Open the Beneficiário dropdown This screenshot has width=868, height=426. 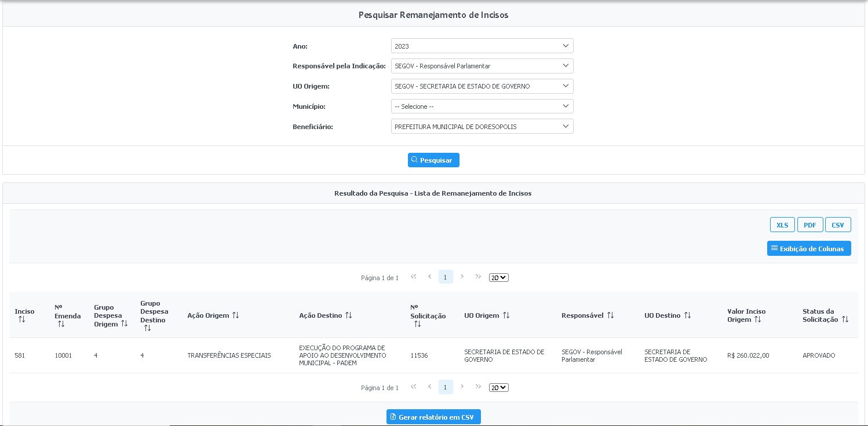(482, 127)
